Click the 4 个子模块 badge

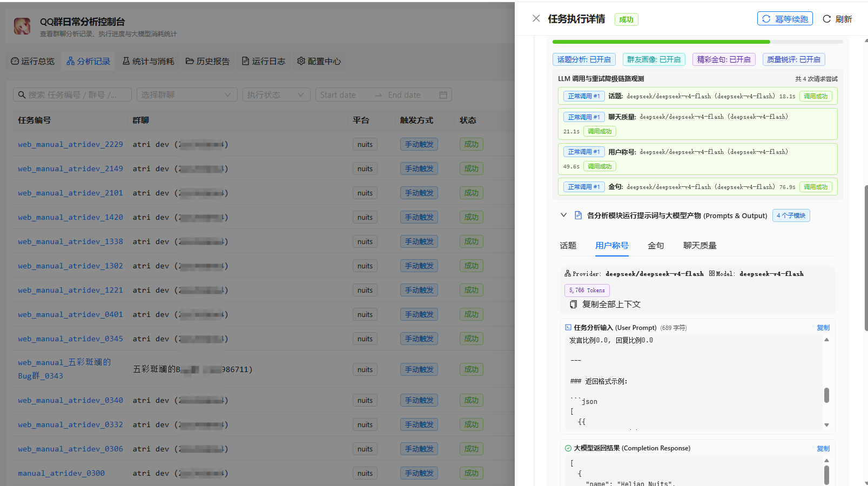point(791,215)
